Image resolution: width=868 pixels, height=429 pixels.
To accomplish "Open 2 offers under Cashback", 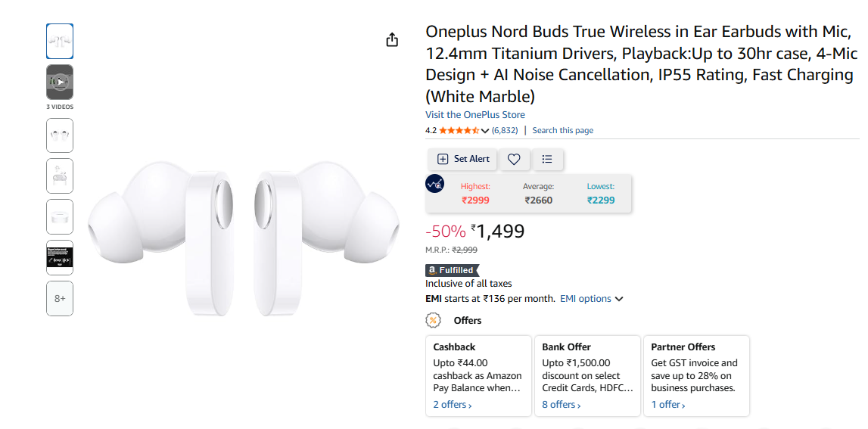I will pos(452,405).
